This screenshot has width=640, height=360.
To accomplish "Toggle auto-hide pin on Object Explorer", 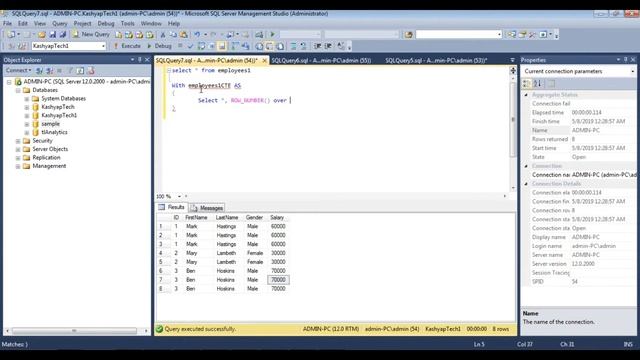I will click(140, 60).
